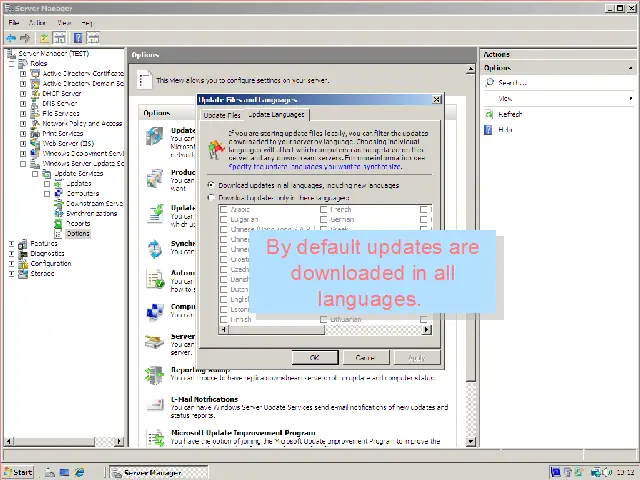This screenshot has height=480, width=640.
Task: Select Downstream Servers in the tree
Action: click(x=94, y=203)
